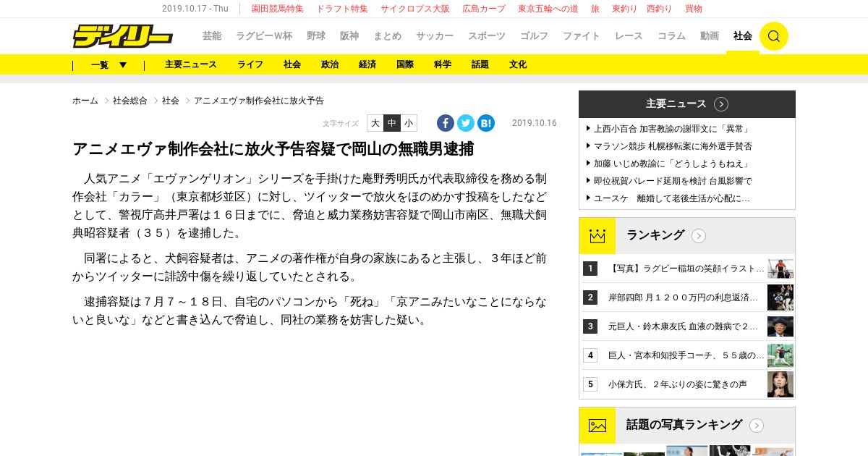Open the 芸能 tab
The width and height of the screenshot is (868, 456).
(212, 36)
